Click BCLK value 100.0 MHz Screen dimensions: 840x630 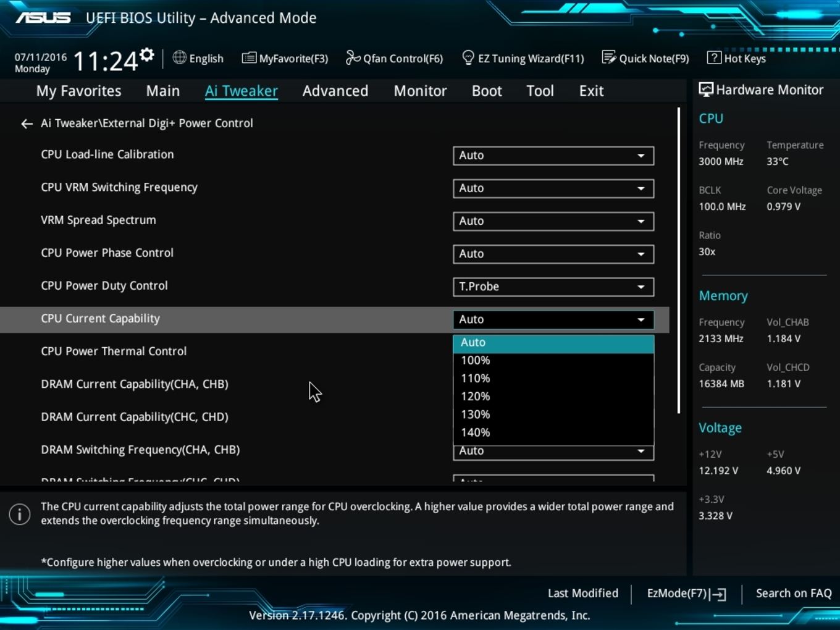pyautogui.click(x=722, y=206)
